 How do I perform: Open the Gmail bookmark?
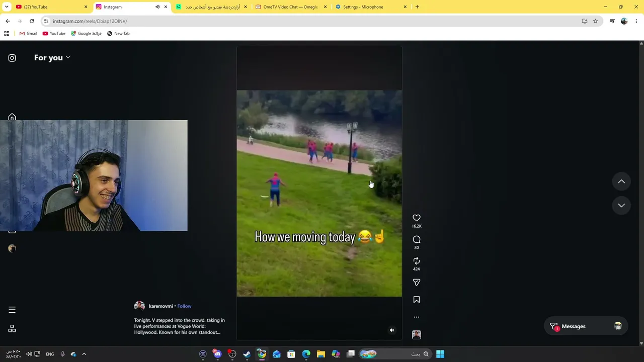[28, 34]
